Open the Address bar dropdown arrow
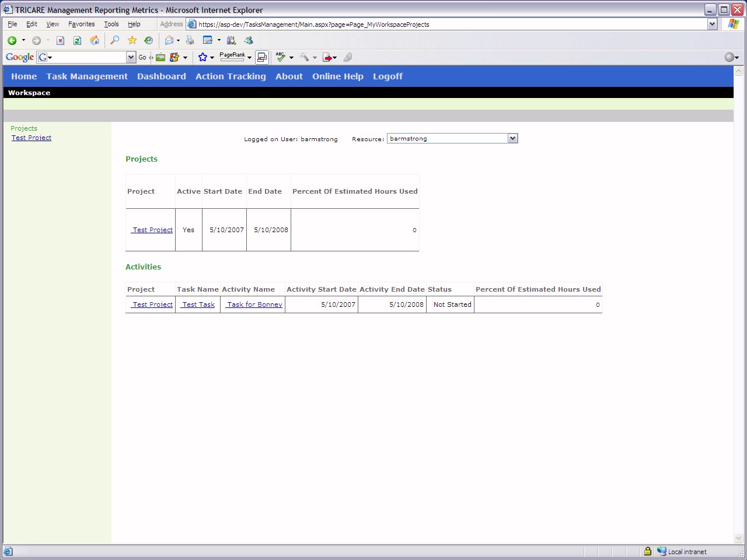Viewport: 747px width, 560px height. point(712,24)
